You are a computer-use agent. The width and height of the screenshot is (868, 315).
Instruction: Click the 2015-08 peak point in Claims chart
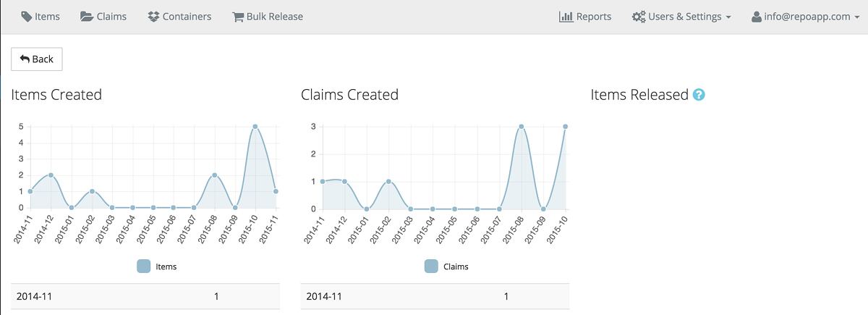(x=521, y=127)
